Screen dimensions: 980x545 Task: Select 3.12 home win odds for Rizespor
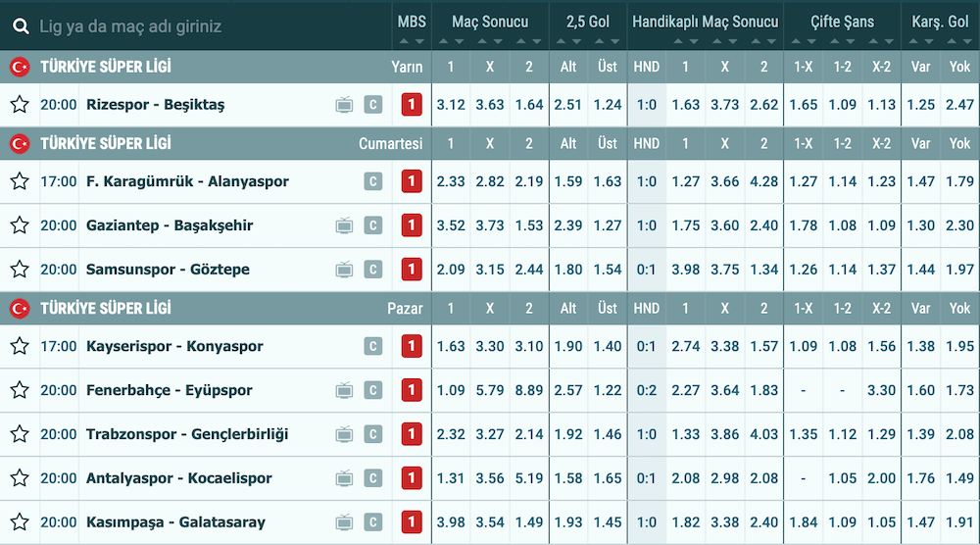[x=451, y=104]
